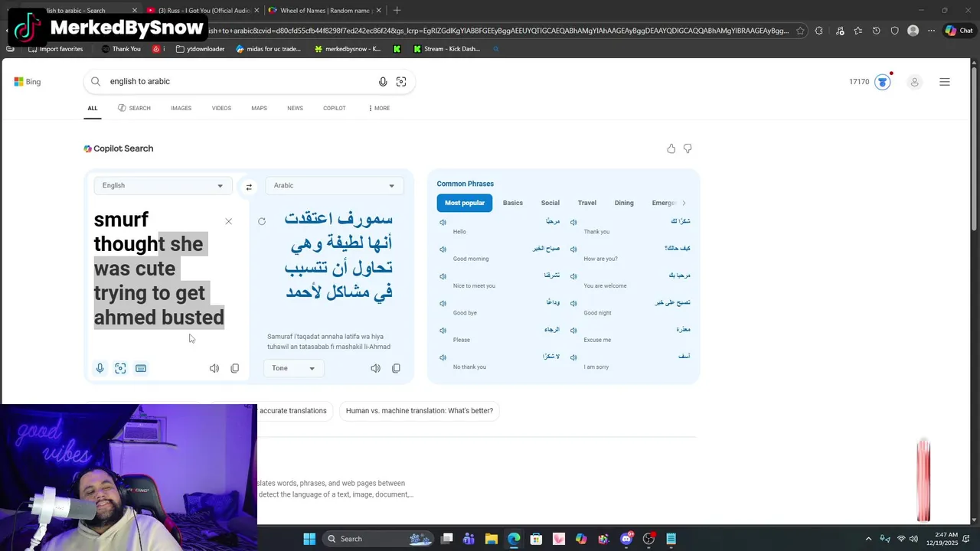Show hidden system tray icons chevron

pos(868,539)
